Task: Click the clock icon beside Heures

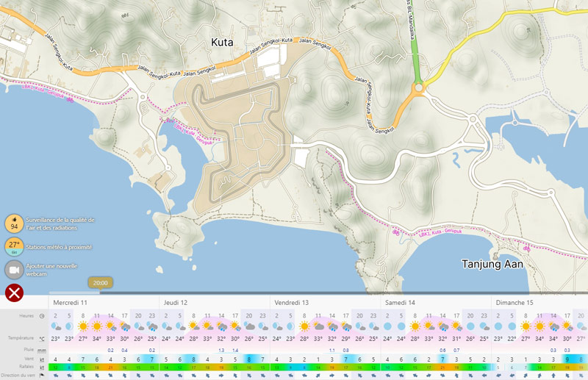Action: pyautogui.click(x=42, y=316)
